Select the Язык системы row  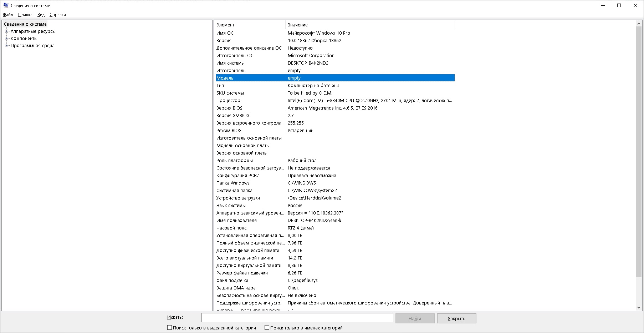click(x=335, y=205)
